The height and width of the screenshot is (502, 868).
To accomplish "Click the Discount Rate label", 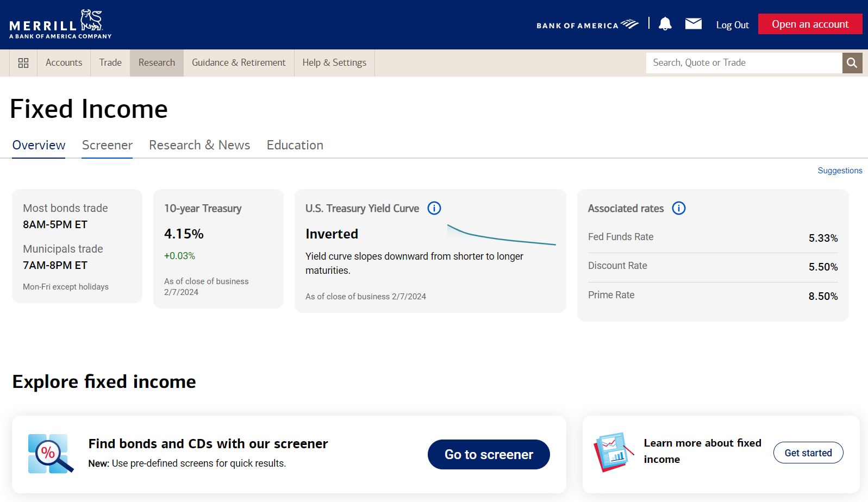I will 617,266.
